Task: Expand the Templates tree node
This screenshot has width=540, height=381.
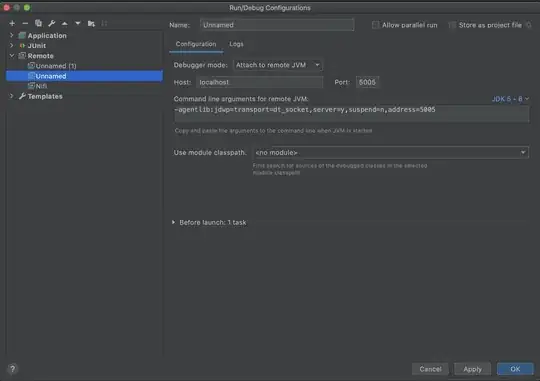Action: click(x=12, y=96)
